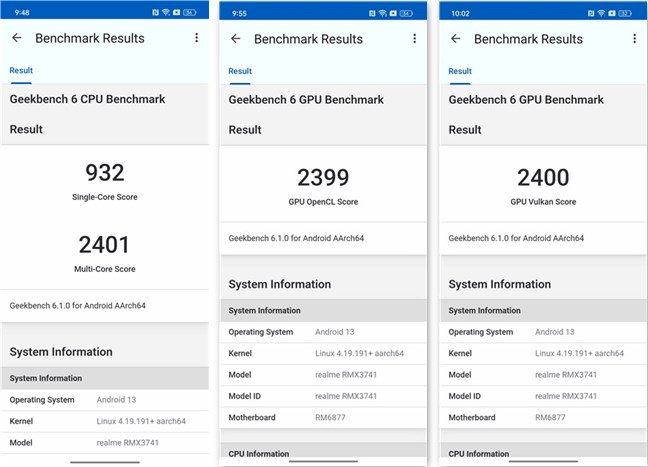Screen dimensions: 648x467
Task: Select Result tab on CPU Benchmark screen
Action: tap(21, 70)
